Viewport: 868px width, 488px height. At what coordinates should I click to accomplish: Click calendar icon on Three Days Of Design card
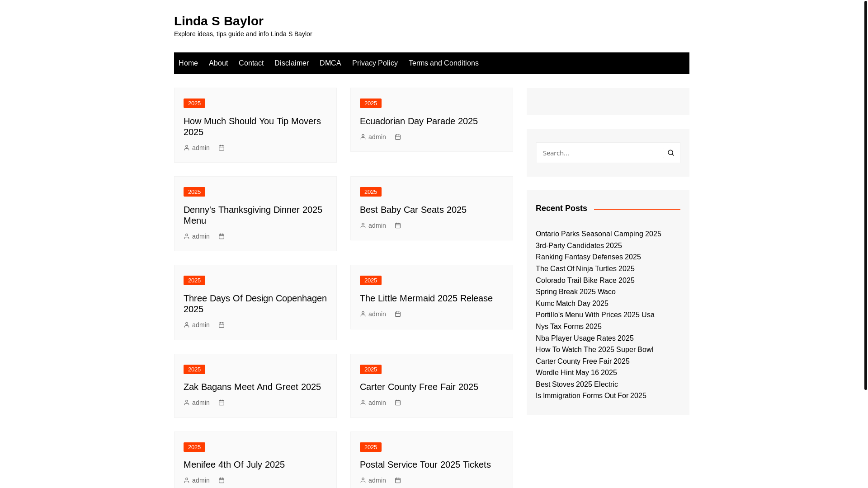(222, 325)
